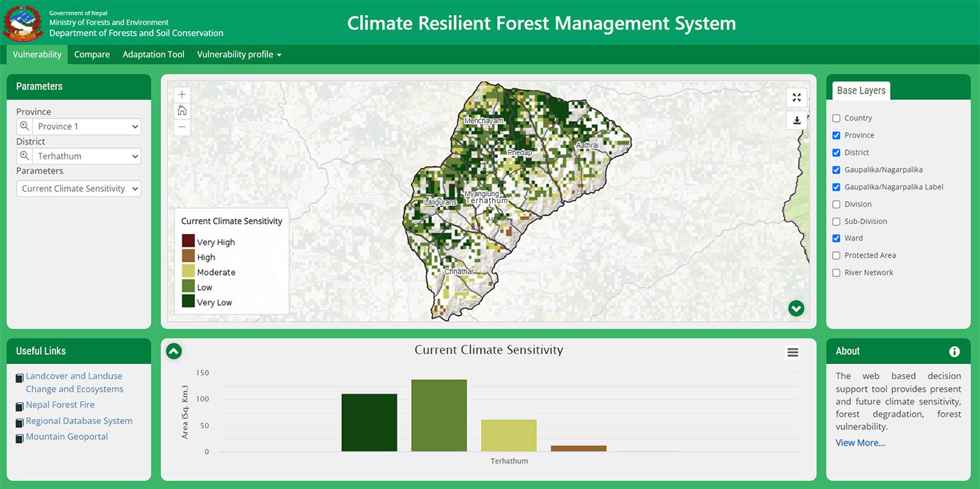Viewport: 980px width, 489px height.
Task: Open the Vulnerability profile menu
Action: click(x=239, y=55)
